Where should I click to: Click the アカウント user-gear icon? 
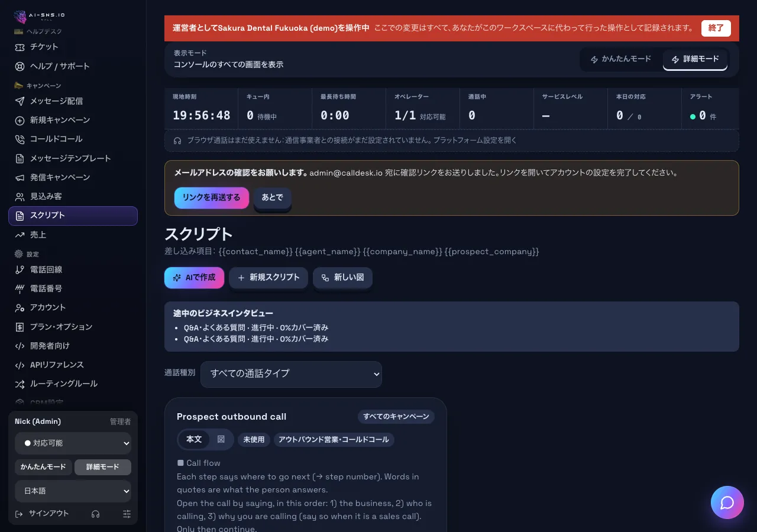[20, 307]
